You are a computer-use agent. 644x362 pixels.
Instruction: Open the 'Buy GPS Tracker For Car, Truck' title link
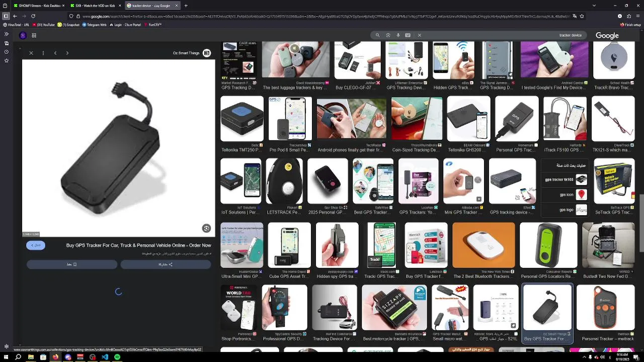point(139,245)
